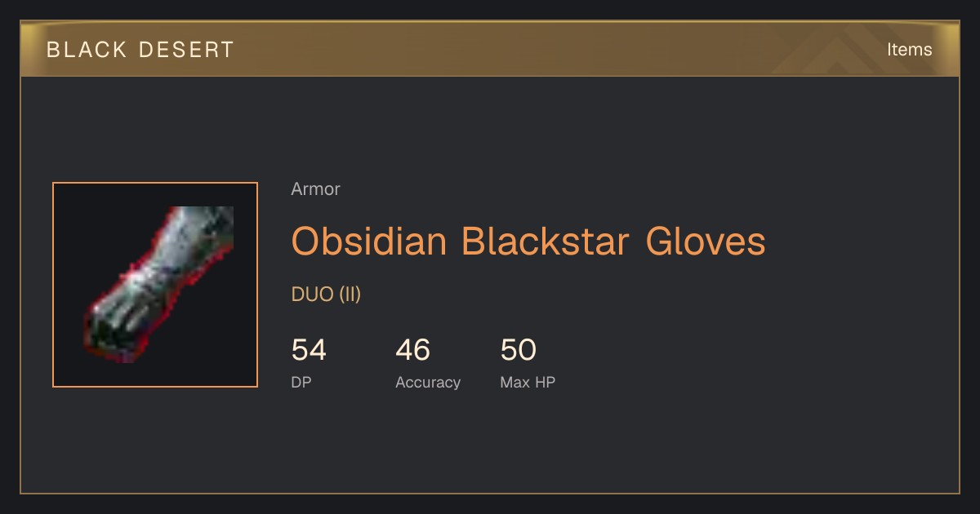The image size is (980, 514).
Task: Select the Accuracy stat label
Action: coord(428,383)
